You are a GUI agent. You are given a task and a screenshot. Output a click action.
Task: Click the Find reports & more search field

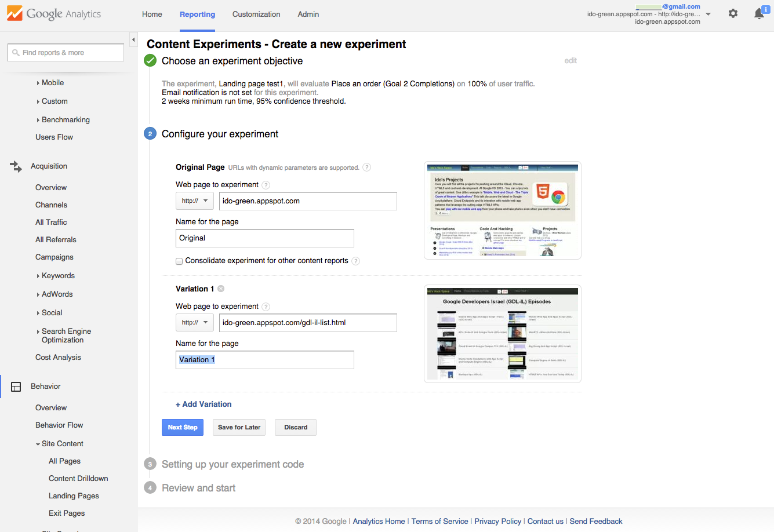(66, 53)
